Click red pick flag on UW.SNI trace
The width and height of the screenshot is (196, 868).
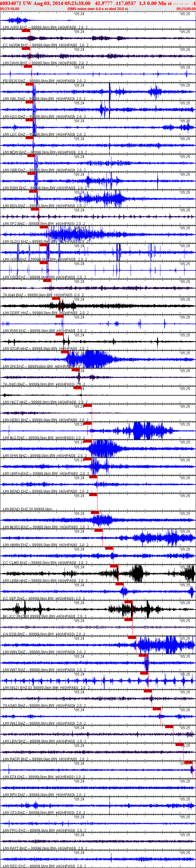click(x=65, y=352)
